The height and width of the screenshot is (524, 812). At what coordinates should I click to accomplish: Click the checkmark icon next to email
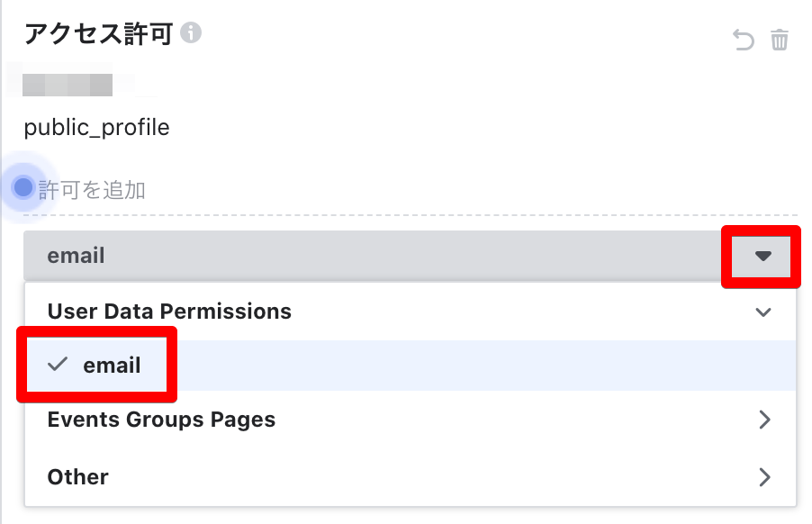[x=58, y=365]
